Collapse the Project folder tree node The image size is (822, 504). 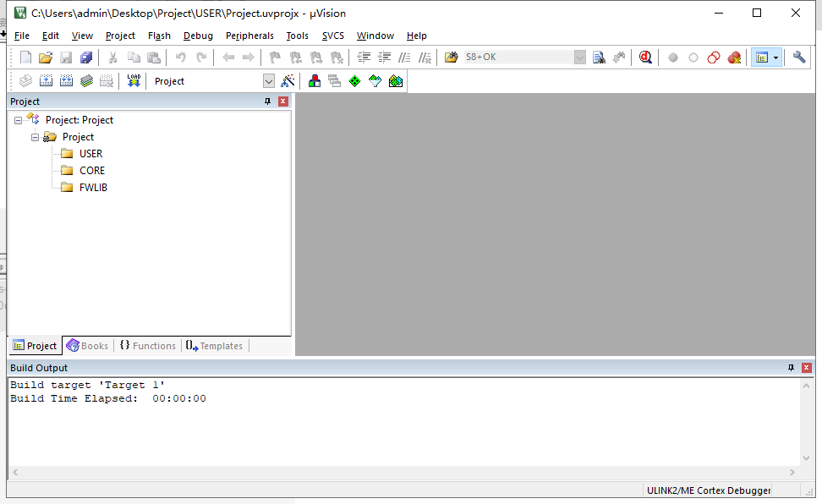coord(35,137)
